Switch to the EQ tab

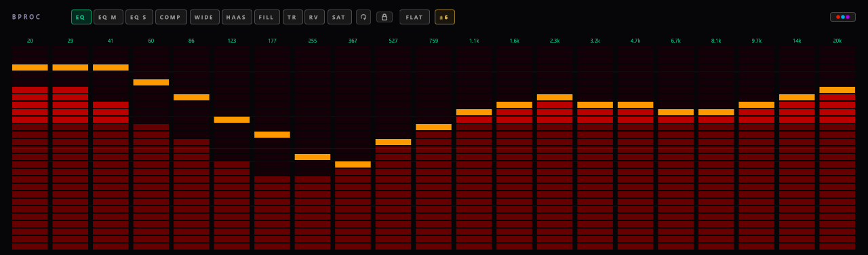tap(81, 17)
